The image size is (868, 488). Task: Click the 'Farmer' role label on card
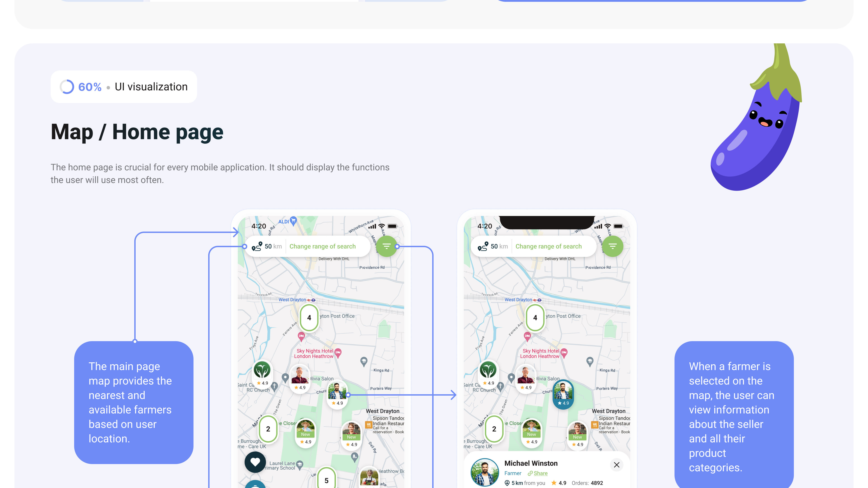(x=513, y=473)
